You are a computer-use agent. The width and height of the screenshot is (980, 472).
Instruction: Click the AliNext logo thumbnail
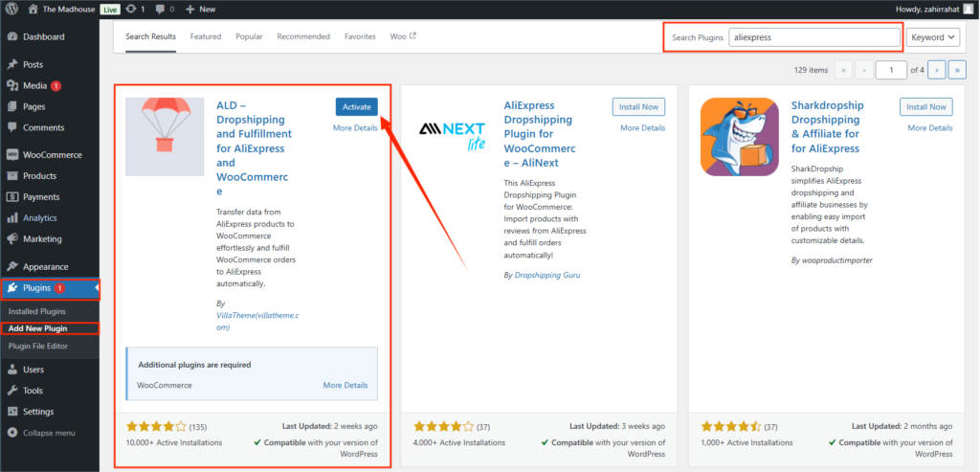[452, 137]
